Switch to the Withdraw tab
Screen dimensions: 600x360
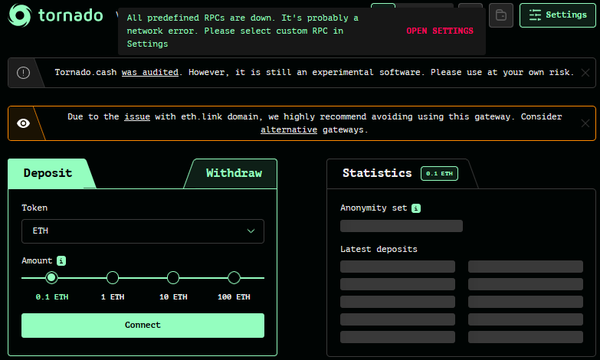[x=234, y=173]
